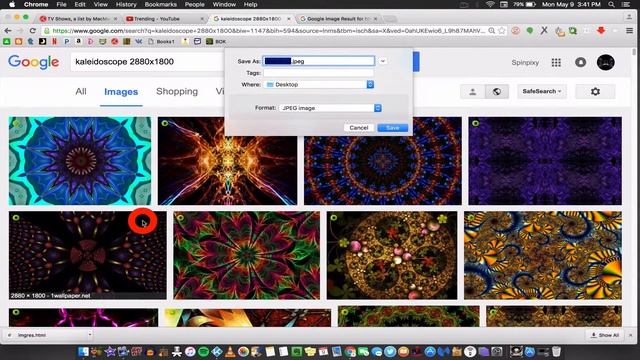Open Twitter from the Dock

tap(390, 351)
